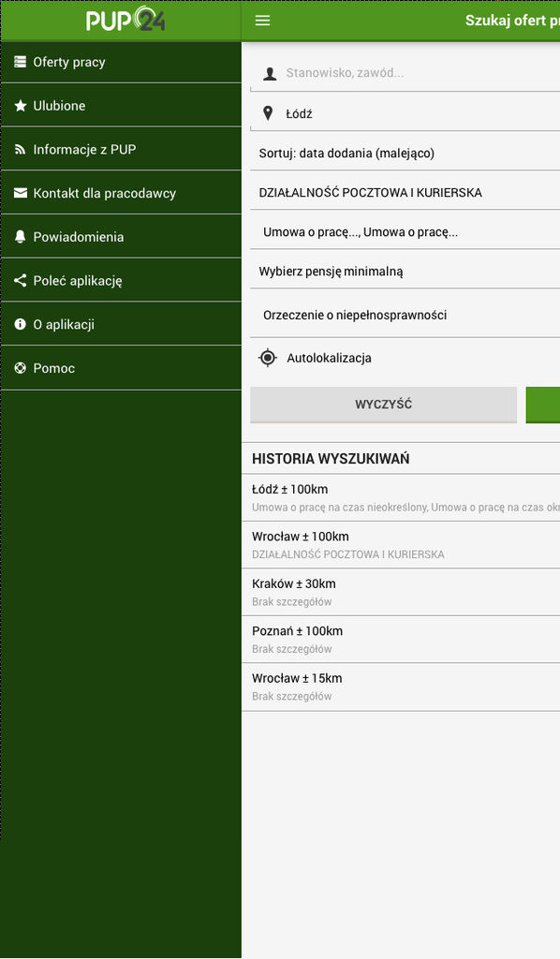Click the Stanowisko, zawód input field
The height and width of the screenshot is (959, 560).
click(x=405, y=73)
